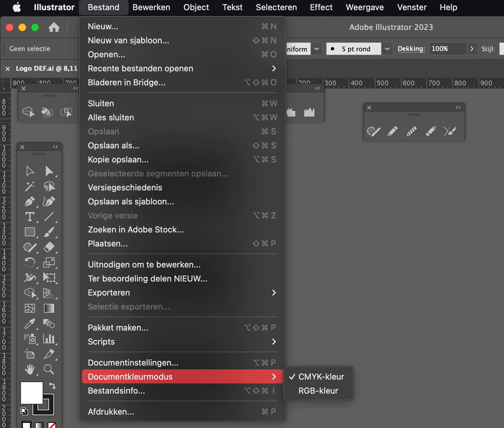Select the Perspective Grid tool
This screenshot has width=504, height=428.
tap(49, 293)
